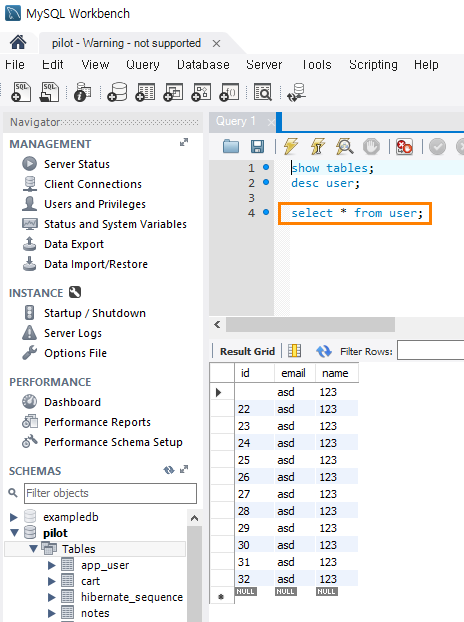Execute query with lightning bolt icon

click(x=291, y=146)
